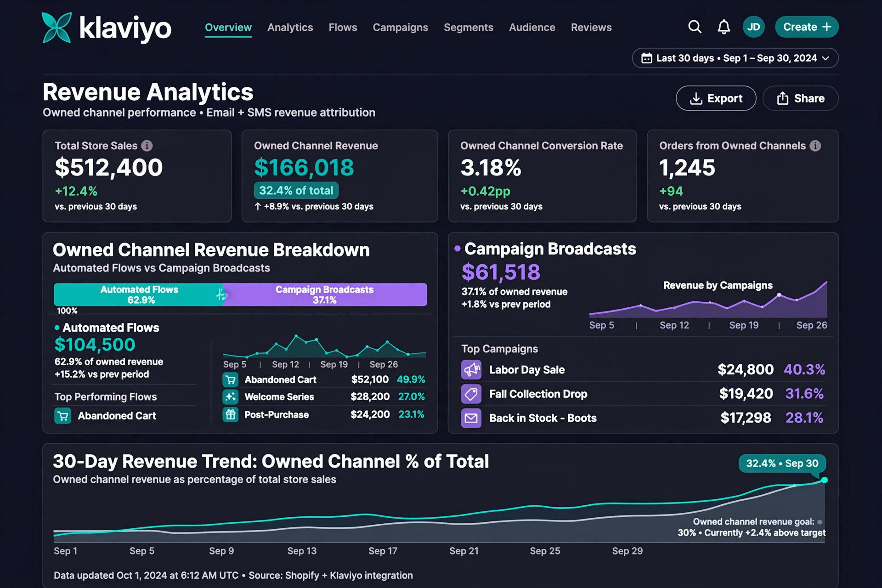The width and height of the screenshot is (882, 588).
Task: Click the $28,200 Welcome Series amount
Action: tap(370, 397)
